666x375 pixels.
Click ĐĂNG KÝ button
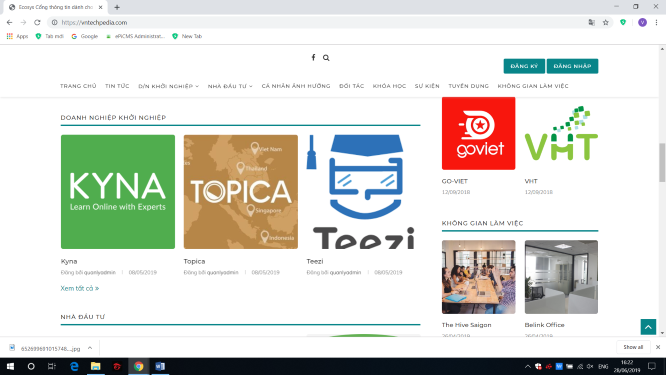pyautogui.click(x=524, y=66)
